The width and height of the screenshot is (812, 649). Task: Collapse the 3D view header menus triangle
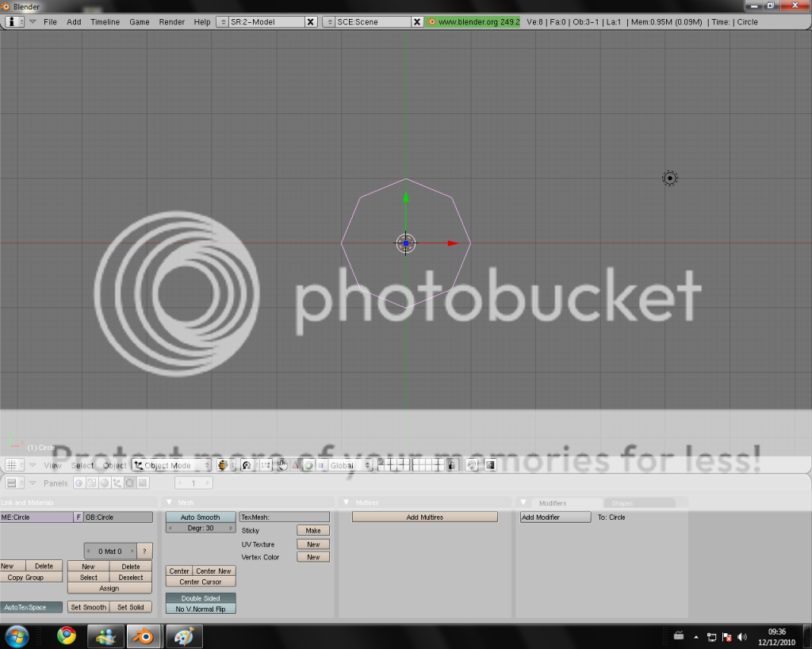[x=33, y=465]
